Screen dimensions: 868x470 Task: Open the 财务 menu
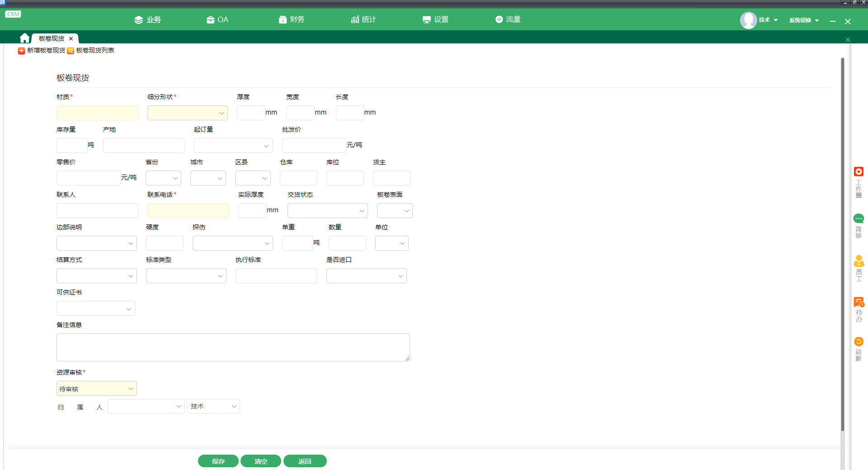click(292, 19)
